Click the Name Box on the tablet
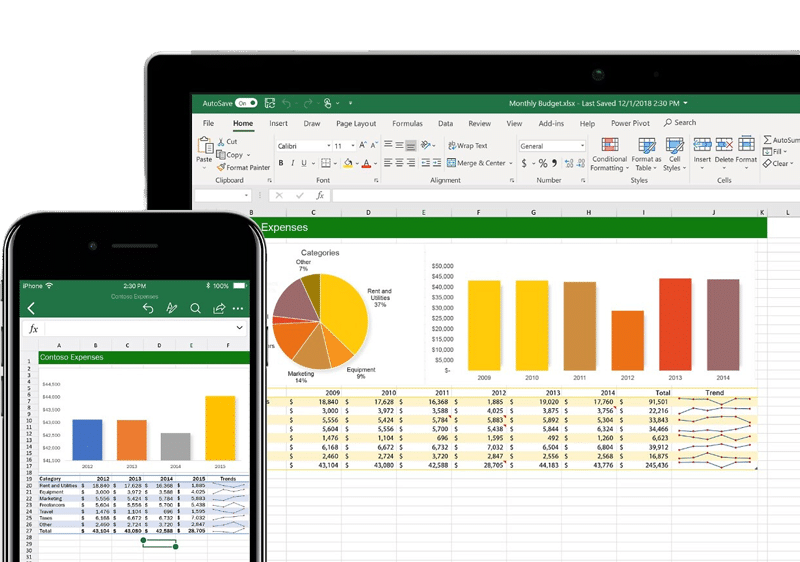This screenshot has height=562, width=800. pyautogui.click(x=222, y=195)
